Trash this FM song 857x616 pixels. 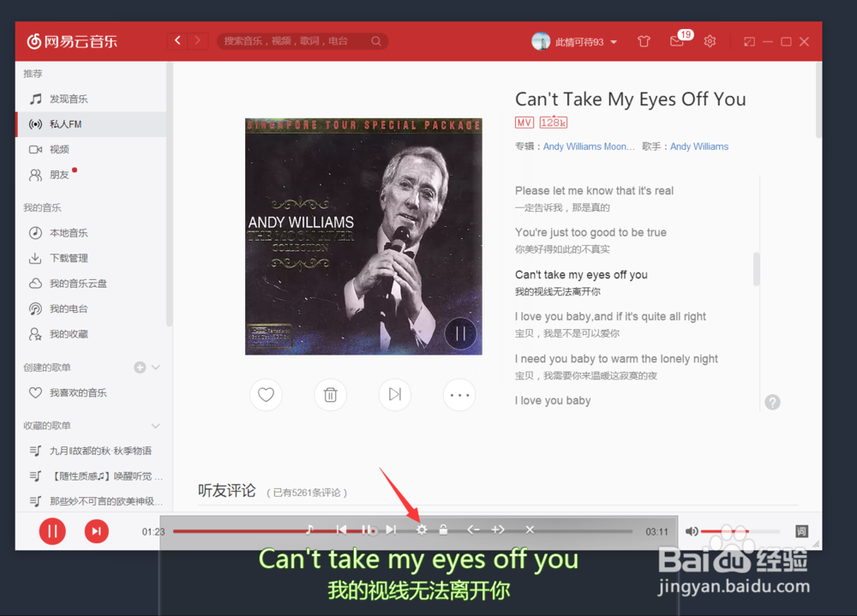pyautogui.click(x=330, y=395)
